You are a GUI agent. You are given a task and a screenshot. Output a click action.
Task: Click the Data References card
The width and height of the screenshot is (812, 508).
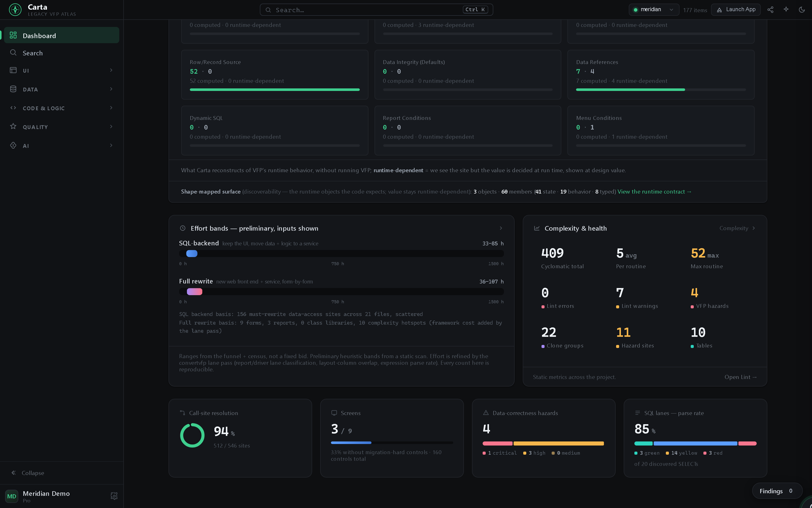click(661, 75)
